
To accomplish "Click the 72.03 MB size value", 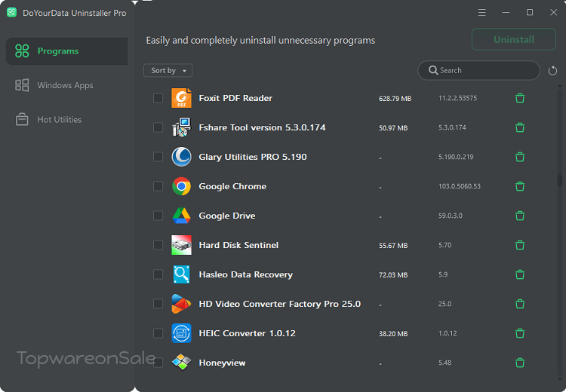I will coord(393,275).
